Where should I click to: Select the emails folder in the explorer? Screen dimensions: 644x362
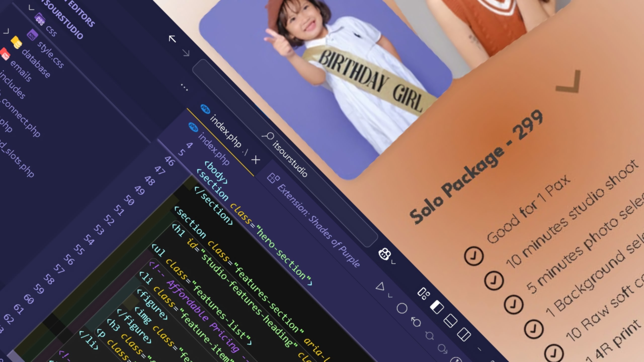[21, 71]
